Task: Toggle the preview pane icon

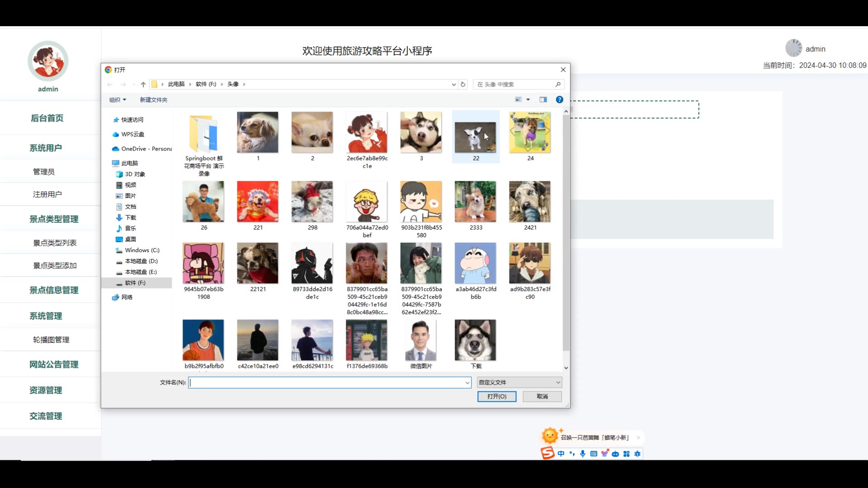Action: 543,100
